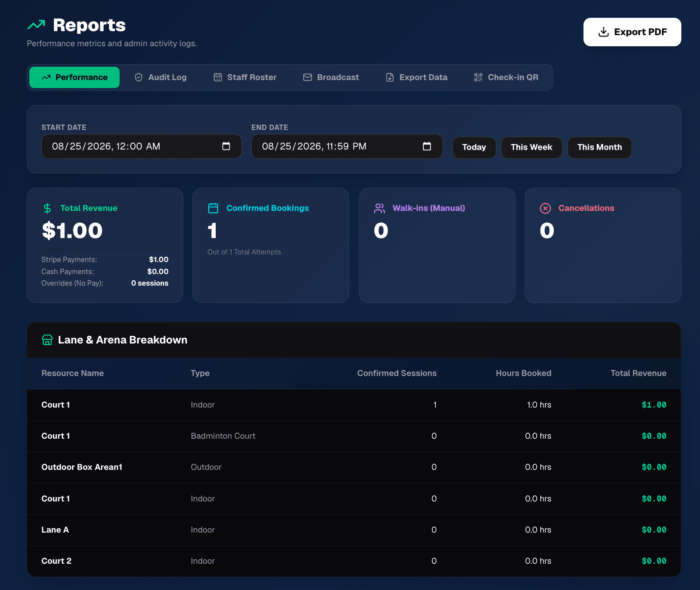The height and width of the screenshot is (590, 700).
Task: Click the envelope icon beside Broadcast
Action: 307,77
